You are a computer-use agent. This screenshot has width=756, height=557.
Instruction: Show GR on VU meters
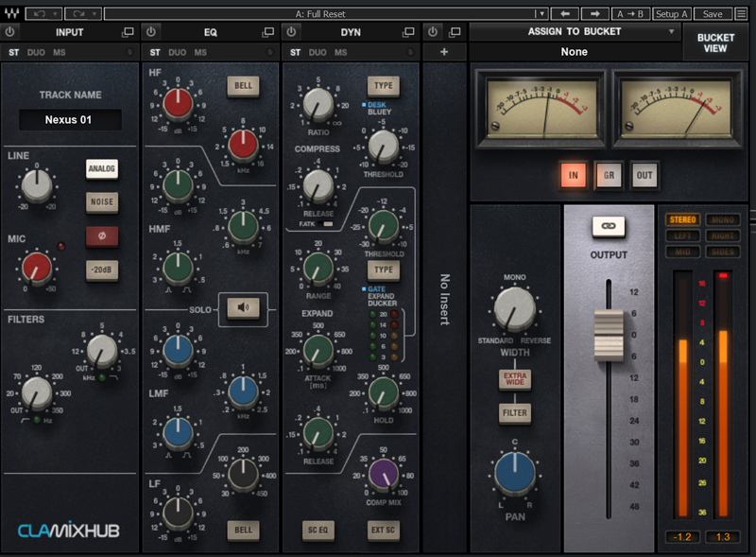coord(609,175)
